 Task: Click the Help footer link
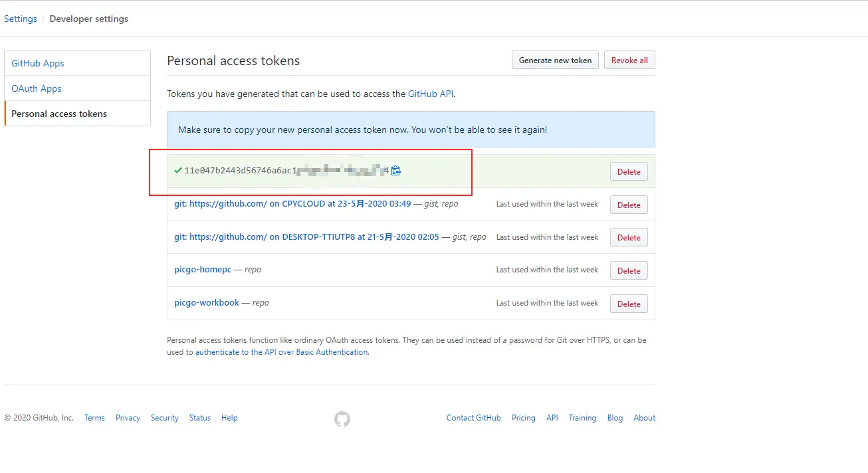tap(229, 418)
